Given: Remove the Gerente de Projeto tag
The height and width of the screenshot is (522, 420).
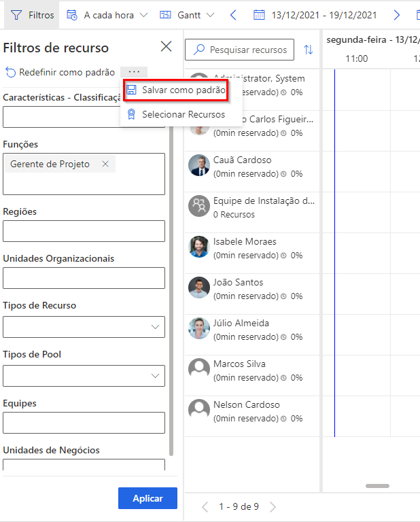Looking at the screenshot, I should point(105,164).
